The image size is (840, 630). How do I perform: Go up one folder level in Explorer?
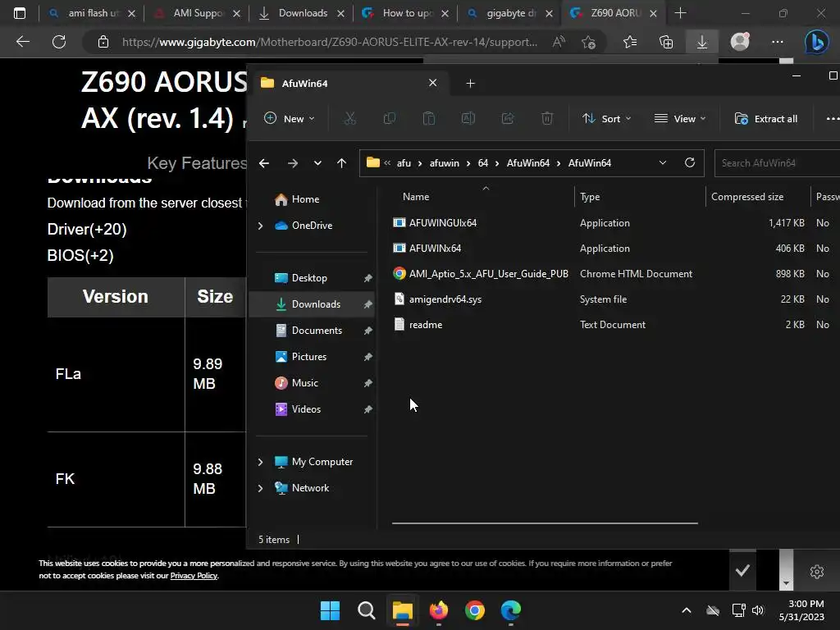pos(342,163)
